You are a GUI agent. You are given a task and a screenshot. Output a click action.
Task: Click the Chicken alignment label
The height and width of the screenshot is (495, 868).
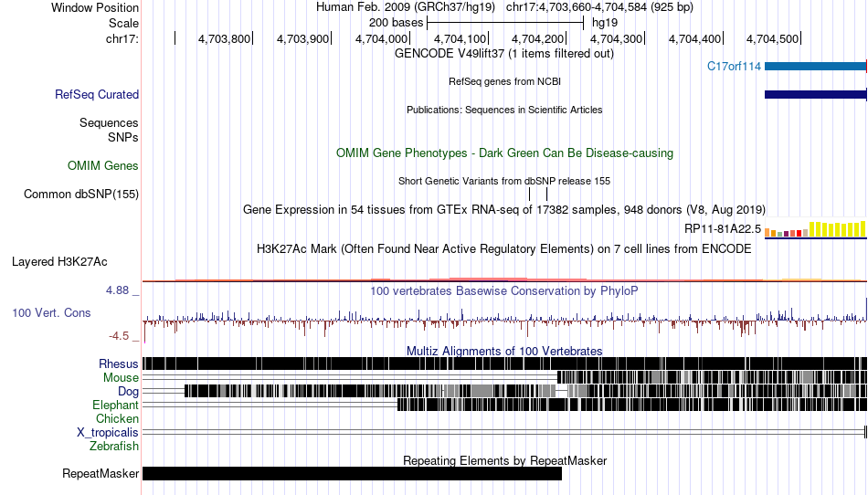click(117, 419)
